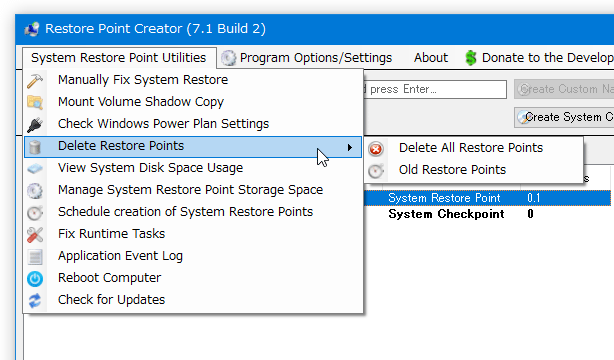Open Donate to the Developer menu item
Image resolution: width=614 pixels, height=360 pixels.
click(538, 58)
